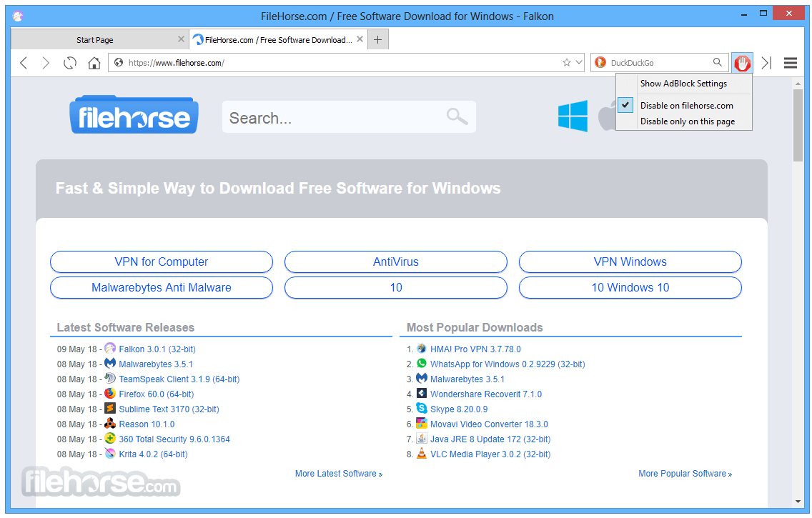Open More Latest Software link
The width and height of the screenshot is (812, 518).
click(339, 474)
